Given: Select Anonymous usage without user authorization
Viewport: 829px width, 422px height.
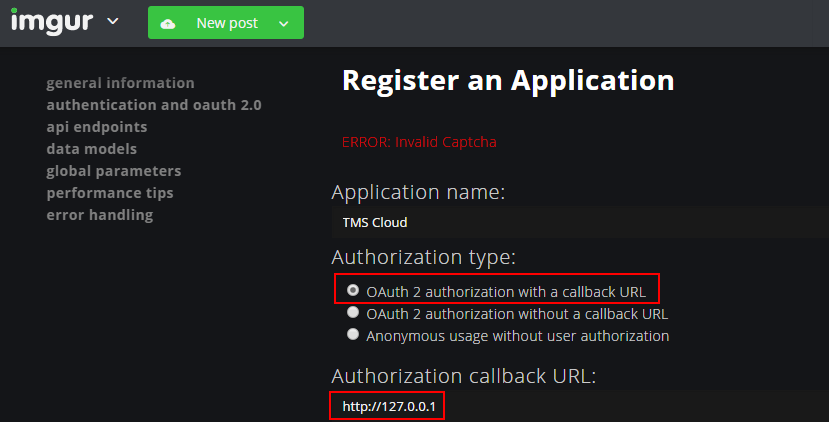Looking at the screenshot, I should click(353, 335).
